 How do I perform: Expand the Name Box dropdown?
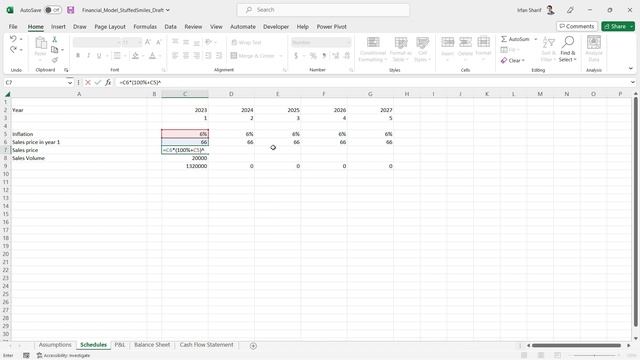[x=70, y=82]
